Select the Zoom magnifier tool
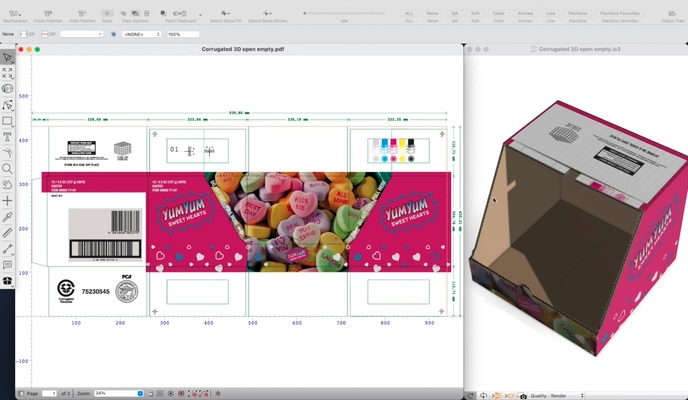 [x=7, y=168]
